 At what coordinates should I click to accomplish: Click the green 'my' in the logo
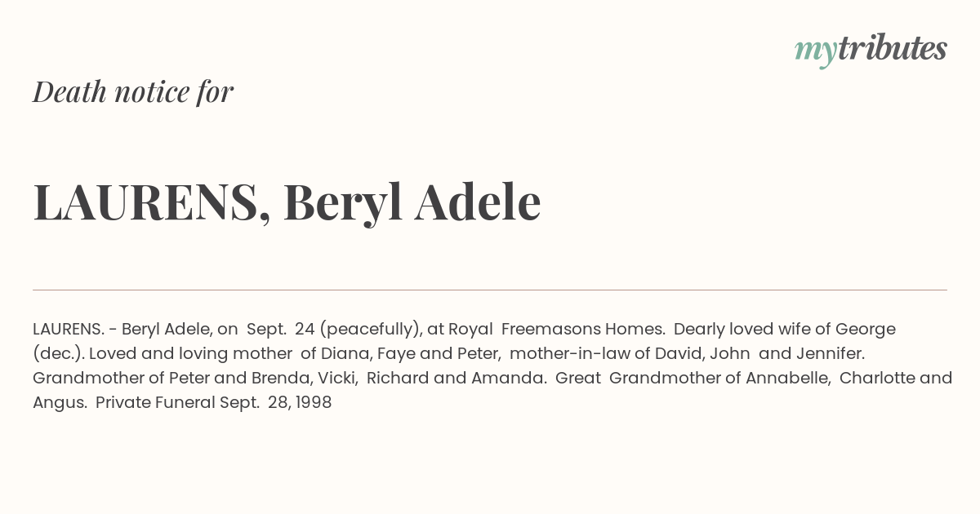click(816, 51)
